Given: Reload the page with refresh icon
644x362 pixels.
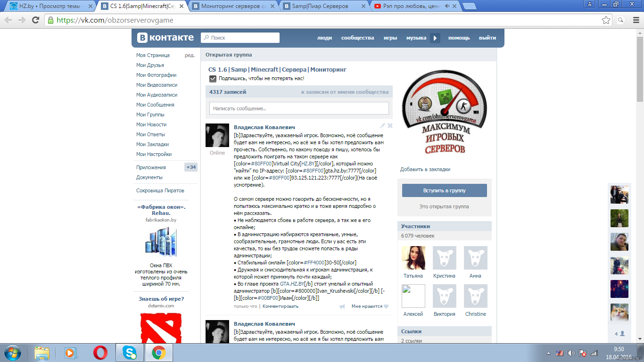Looking at the screenshot, I should 35,20.
